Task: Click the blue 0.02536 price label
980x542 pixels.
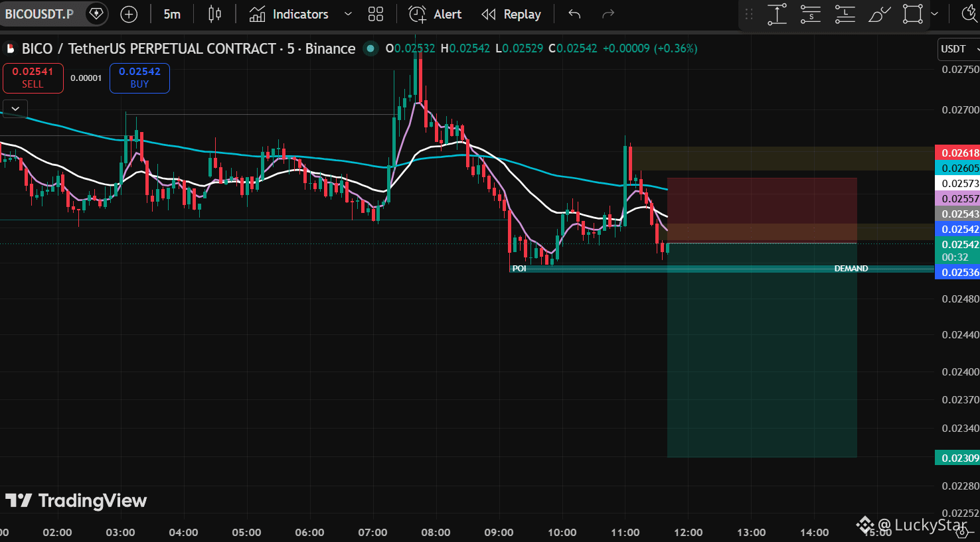Action: (957, 273)
